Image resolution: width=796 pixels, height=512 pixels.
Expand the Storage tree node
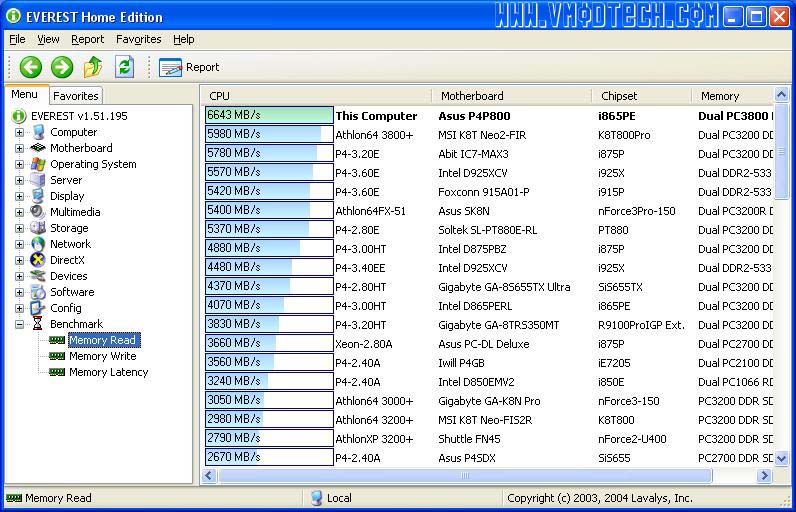(x=19, y=228)
